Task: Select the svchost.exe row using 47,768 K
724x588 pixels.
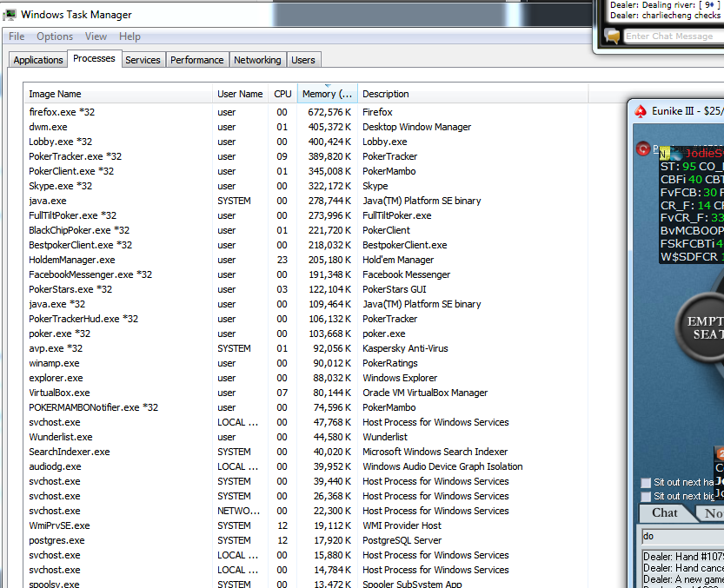Action: click(306, 422)
